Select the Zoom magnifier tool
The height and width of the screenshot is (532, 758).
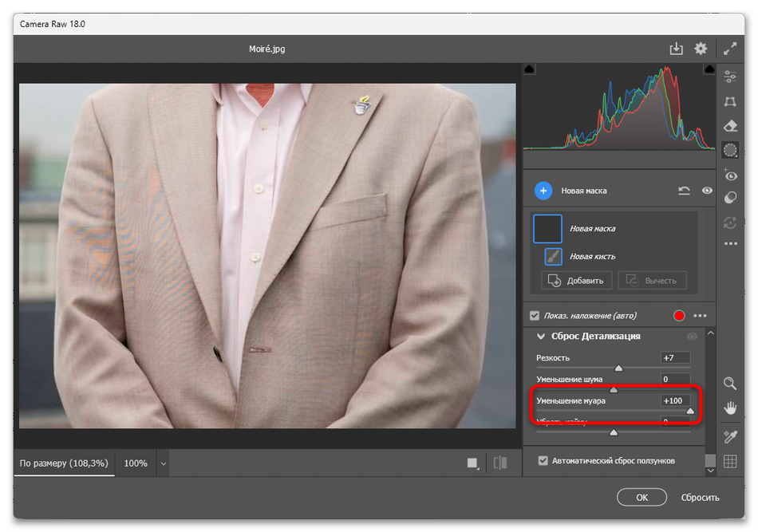click(x=730, y=384)
